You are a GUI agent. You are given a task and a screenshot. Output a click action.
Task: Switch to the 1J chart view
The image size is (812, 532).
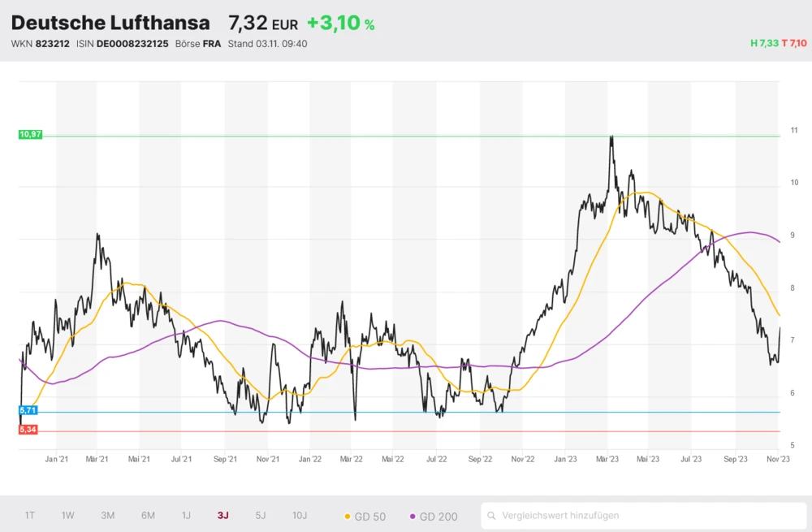pos(186,516)
